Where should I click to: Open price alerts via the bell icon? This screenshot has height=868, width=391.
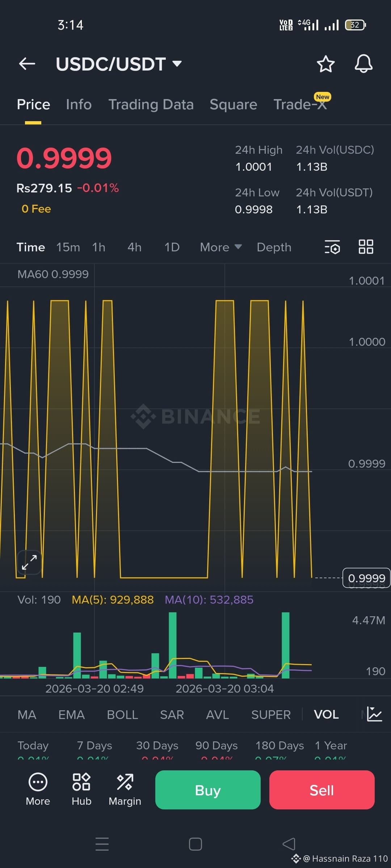[363, 64]
